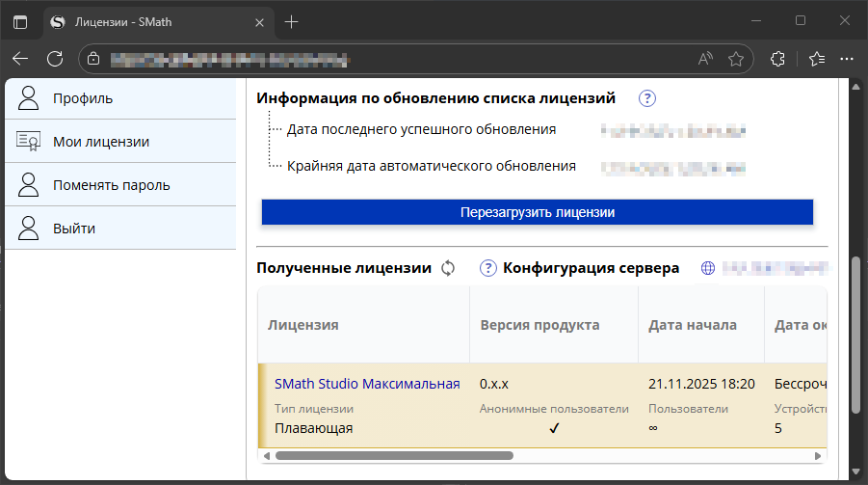Click page scroll up arrow
Viewport: 868px width, 485px height.
pos(855,87)
